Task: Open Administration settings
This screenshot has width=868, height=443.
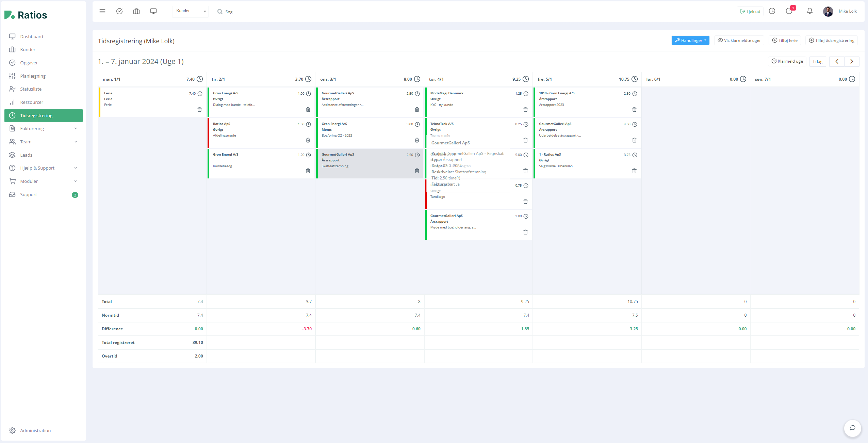Action: (x=44, y=430)
